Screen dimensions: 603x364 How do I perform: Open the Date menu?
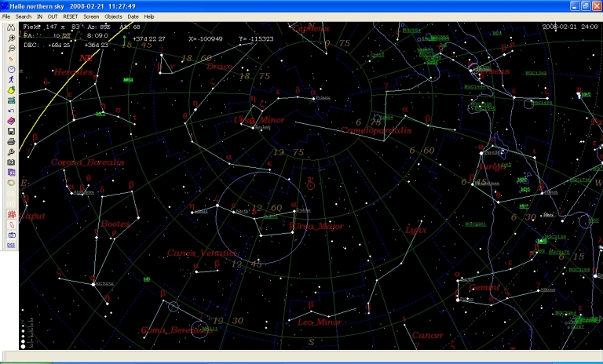tap(133, 16)
